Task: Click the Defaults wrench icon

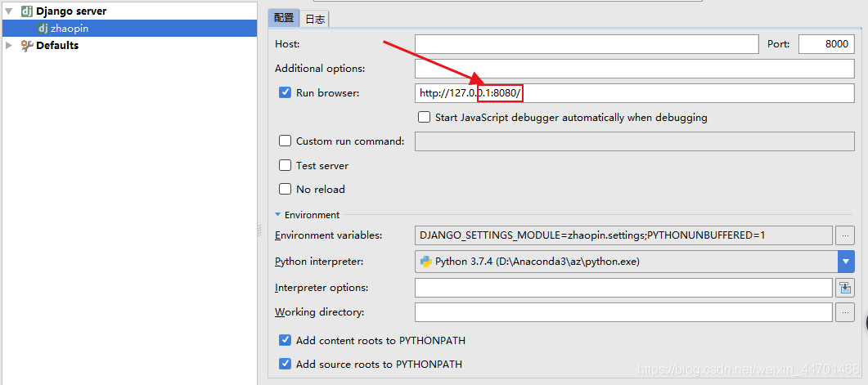Action: (x=27, y=45)
